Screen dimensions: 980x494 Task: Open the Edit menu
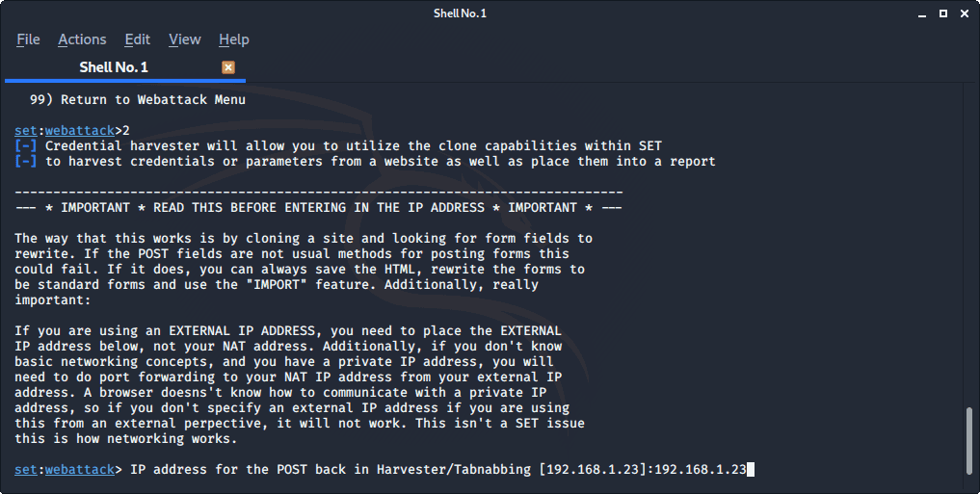[138, 39]
